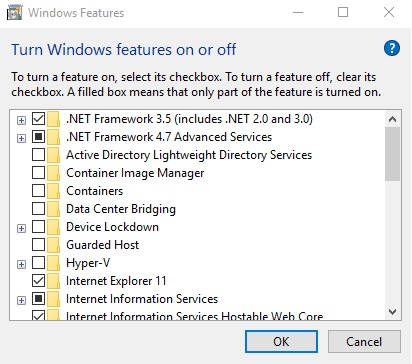The width and height of the screenshot is (412, 364).
Task: Confirm changes with the OK button
Action: pyautogui.click(x=281, y=342)
